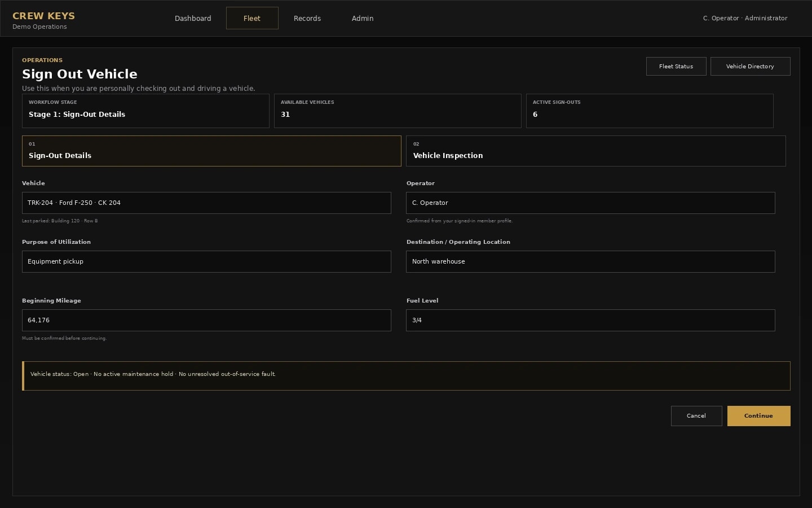Click the OPERATIONS section label
The image size is (812, 508).
click(42, 60)
